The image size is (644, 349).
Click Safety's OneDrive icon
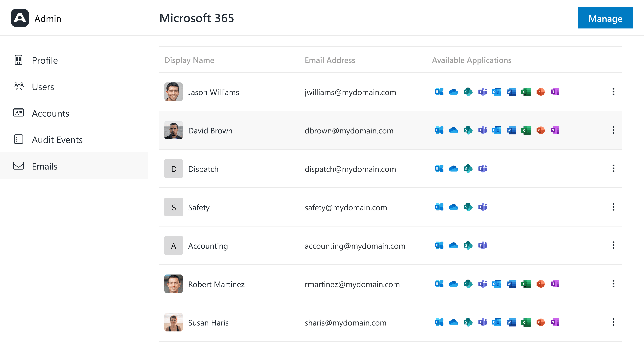tap(454, 207)
